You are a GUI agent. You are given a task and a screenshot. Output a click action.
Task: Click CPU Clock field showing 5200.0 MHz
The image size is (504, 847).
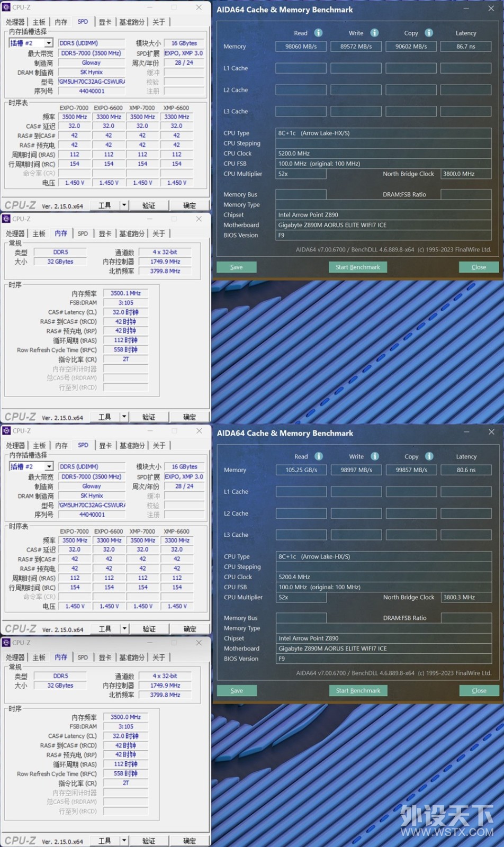tap(383, 154)
